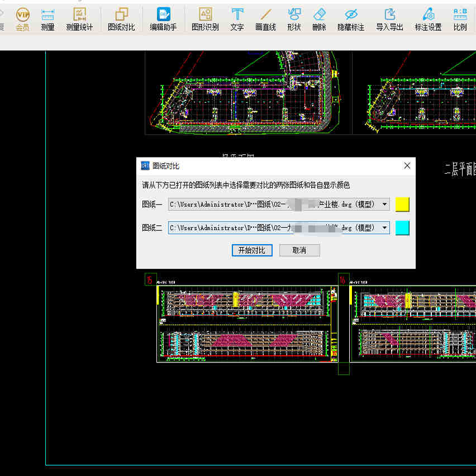This screenshot has width=476, height=476.
Task: Open the VIP 会员 membership icon
Action: click(23, 20)
